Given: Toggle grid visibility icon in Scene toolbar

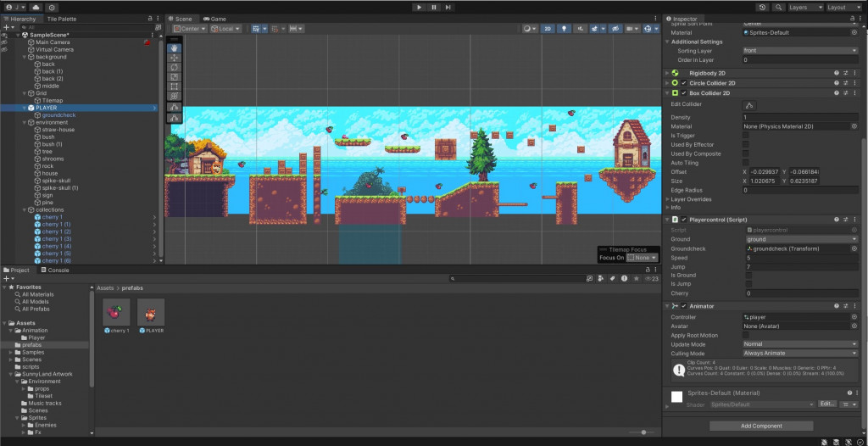Looking at the screenshot, I should pos(256,29).
